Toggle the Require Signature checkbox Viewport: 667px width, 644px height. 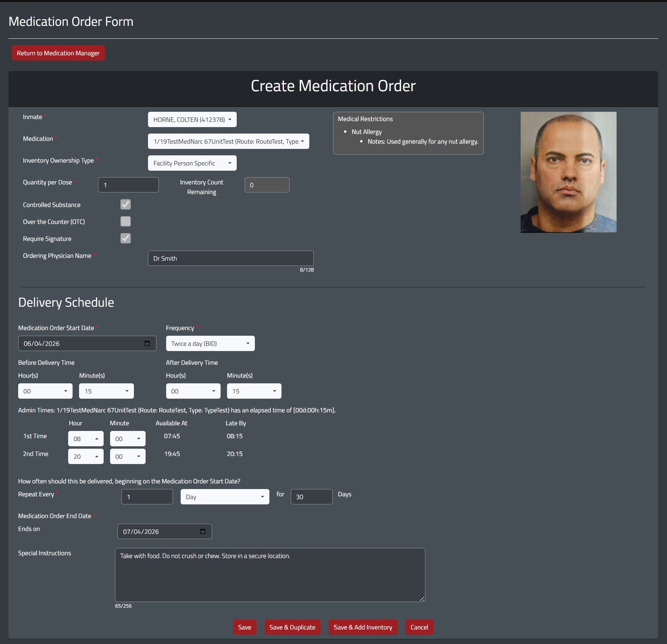pyautogui.click(x=125, y=238)
